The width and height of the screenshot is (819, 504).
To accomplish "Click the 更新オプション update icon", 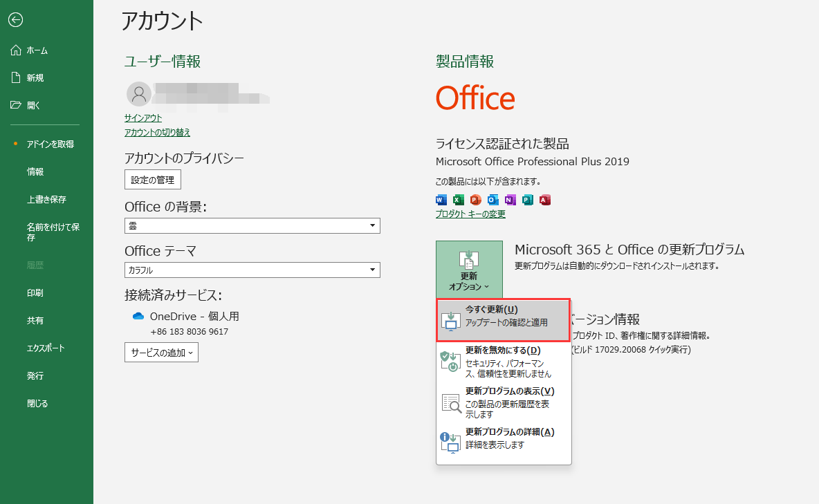I will 469,261.
